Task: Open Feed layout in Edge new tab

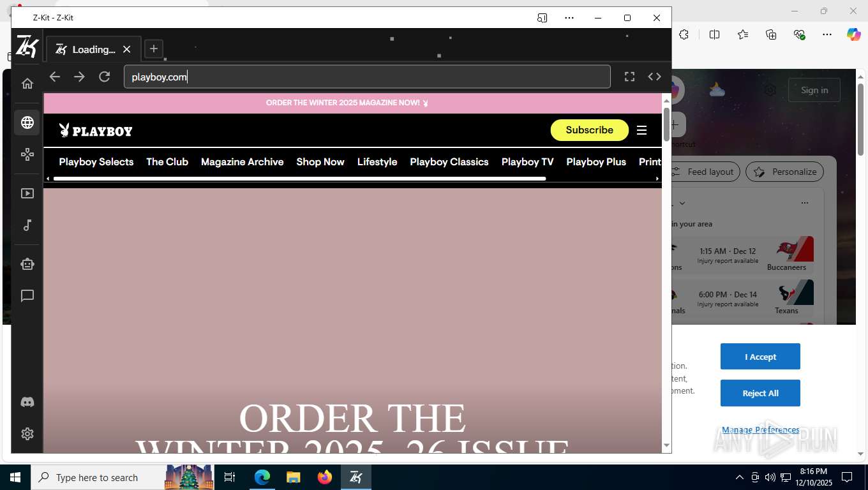Action: (705, 172)
